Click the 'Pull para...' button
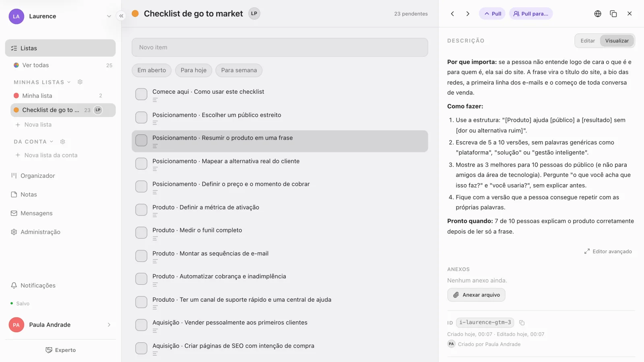Image resolution: width=644 pixels, height=362 pixels. tap(531, 14)
